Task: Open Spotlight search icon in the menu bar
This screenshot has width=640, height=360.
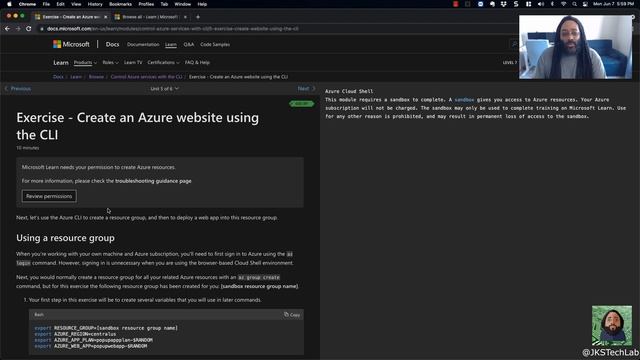Action: [574, 4]
